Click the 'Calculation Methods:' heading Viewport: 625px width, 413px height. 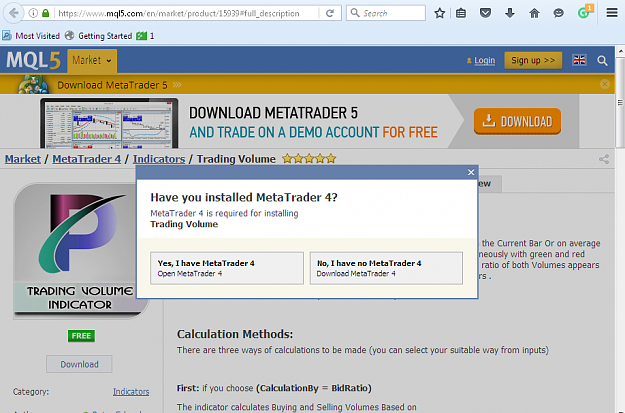tap(235, 334)
